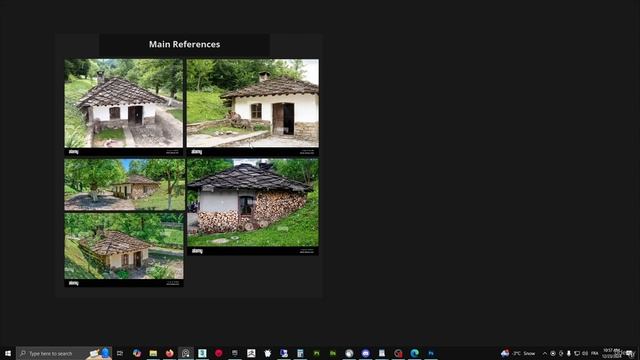Switch the FRA input language indicator
The width and height of the screenshot is (640, 360).
point(594,353)
